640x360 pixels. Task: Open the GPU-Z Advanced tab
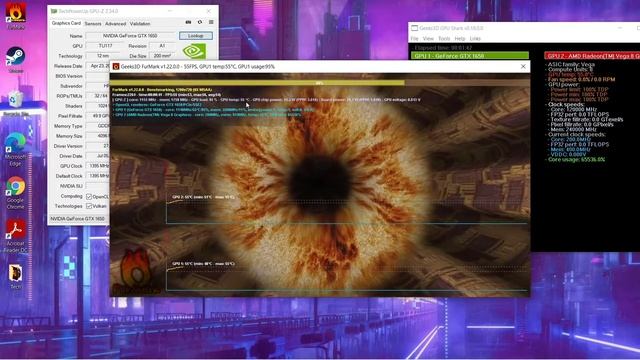[116, 24]
